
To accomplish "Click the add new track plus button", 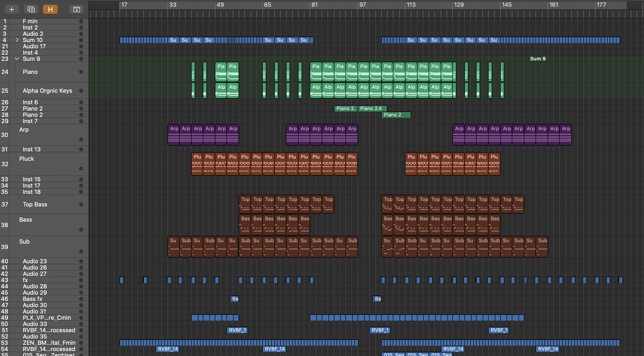I will [x=11, y=9].
